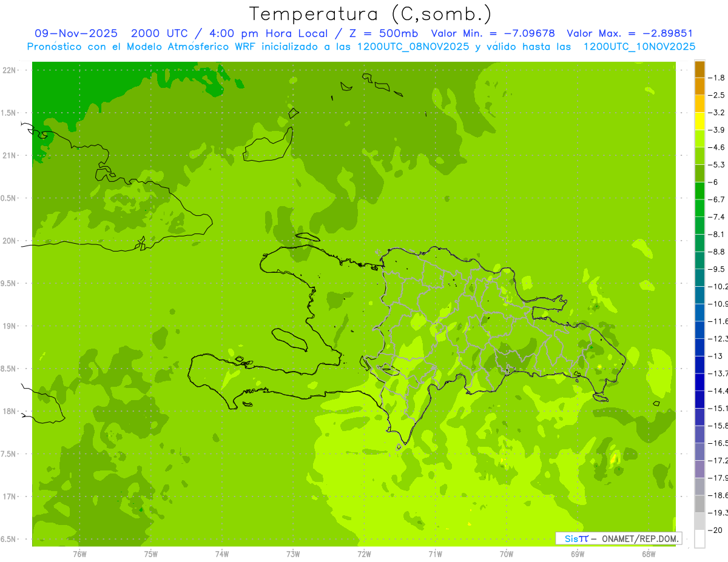Image resolution: width=728 pixels, height=562 pixels.
Task: Click the dark green swatch between -6 and -6.7
Action: click(x=699, y=191)
